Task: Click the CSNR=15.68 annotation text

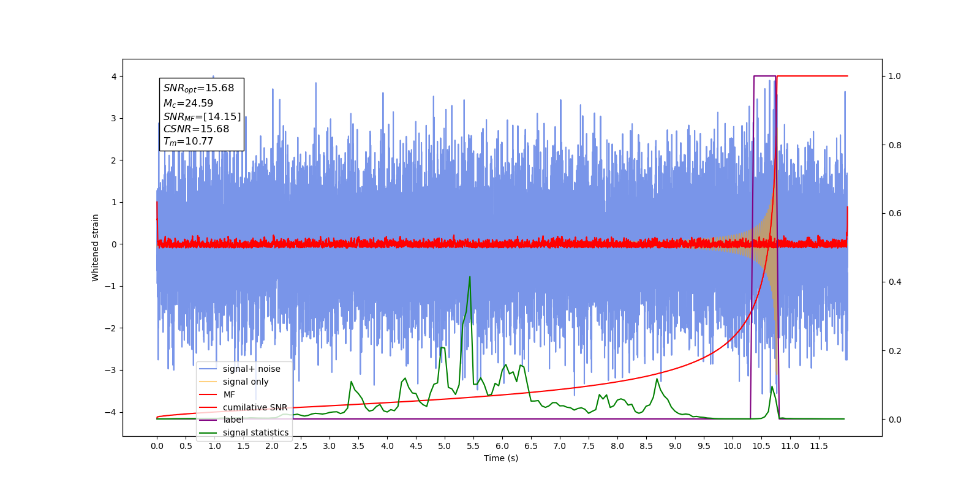Action: (196, 129)
